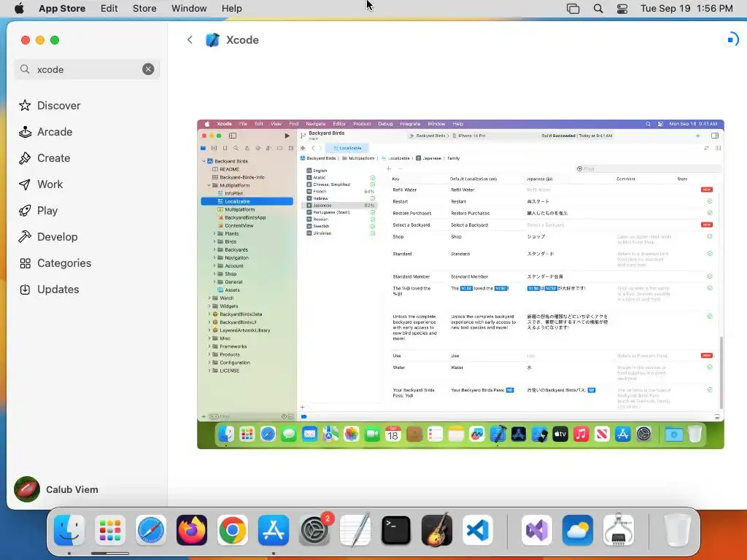Open System Settings from the Dock

[x=314, y=530]
